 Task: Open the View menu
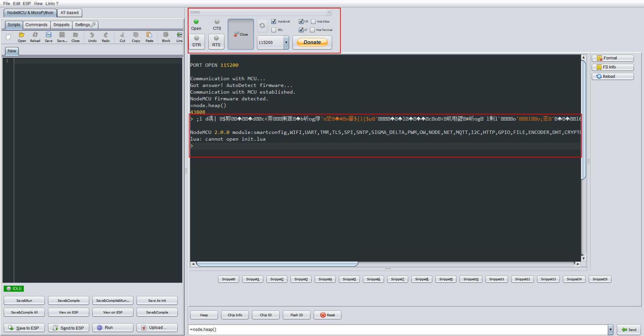(38, 4)
